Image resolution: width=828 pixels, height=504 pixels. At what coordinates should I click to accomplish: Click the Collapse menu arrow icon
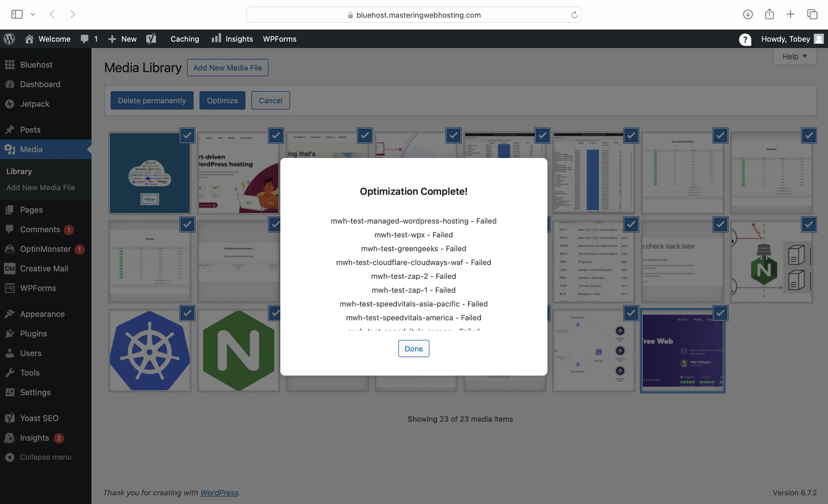[10, 457]
